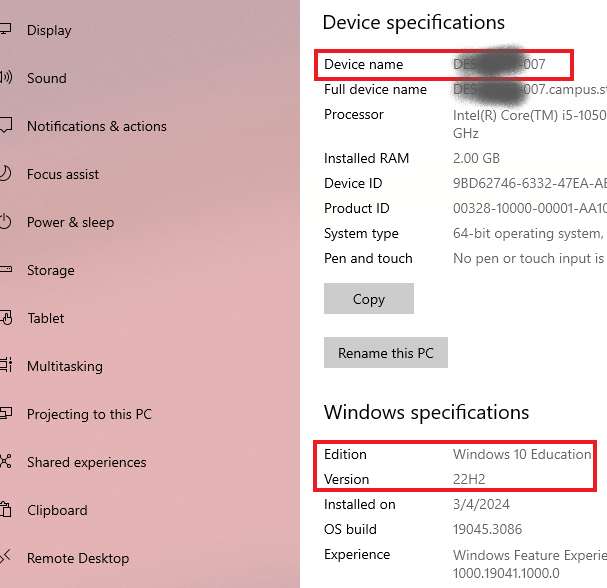
Task: Navigate to Storage settings
Action: click(51, 270)
